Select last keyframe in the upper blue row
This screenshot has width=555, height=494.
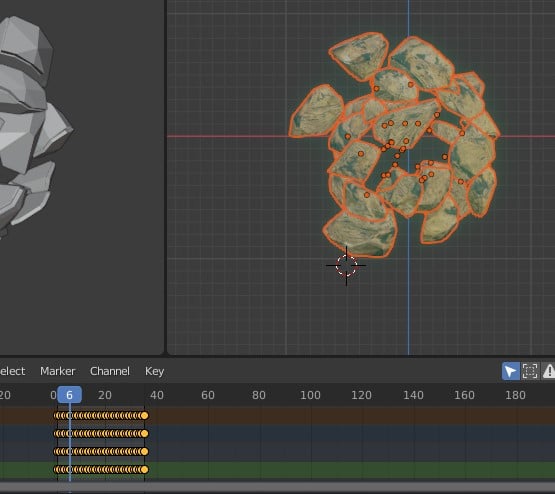click(x=144, y=433)
